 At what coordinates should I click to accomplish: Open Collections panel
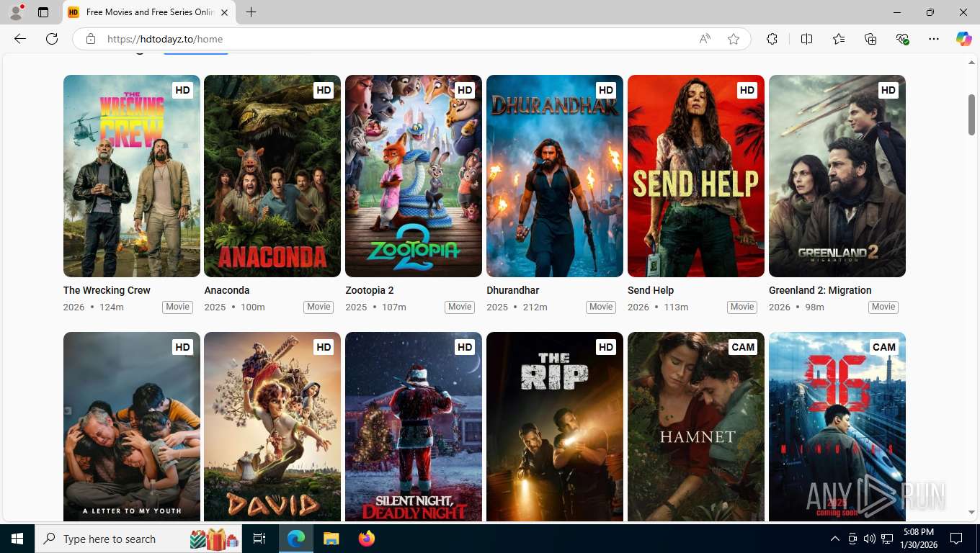coord(870,39)
